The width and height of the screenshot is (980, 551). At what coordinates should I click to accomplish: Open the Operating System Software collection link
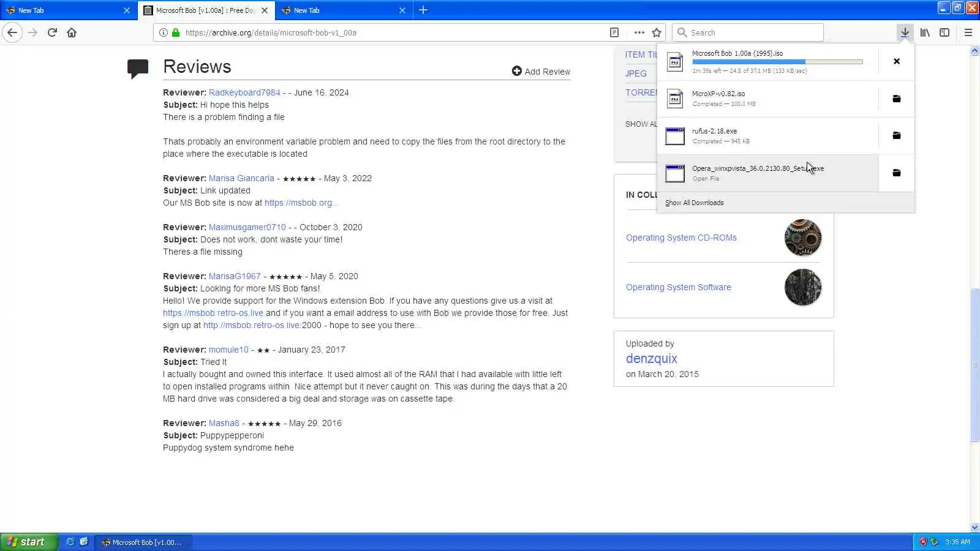[x=679, y=287]
